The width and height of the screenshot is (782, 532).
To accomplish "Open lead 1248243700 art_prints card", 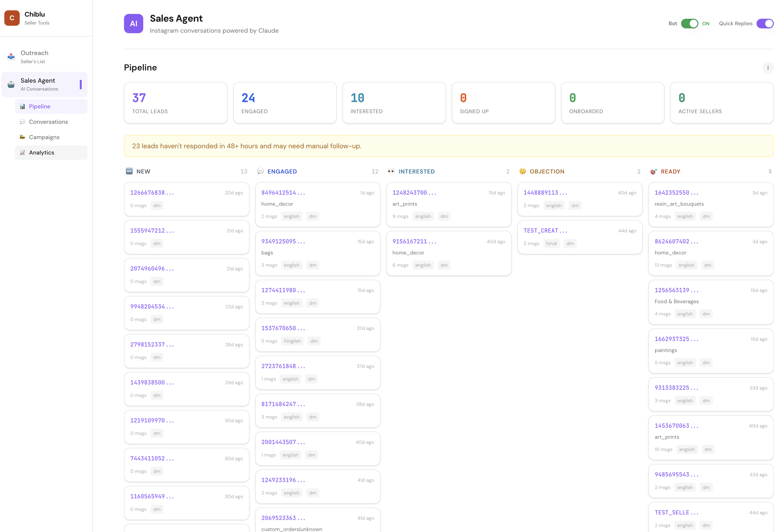I will tap(448, 204).
